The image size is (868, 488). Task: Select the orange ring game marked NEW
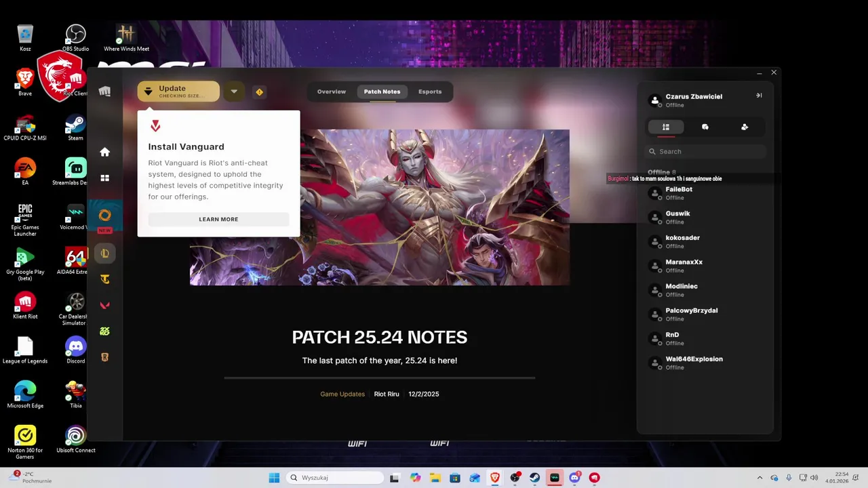click(104, 216)
